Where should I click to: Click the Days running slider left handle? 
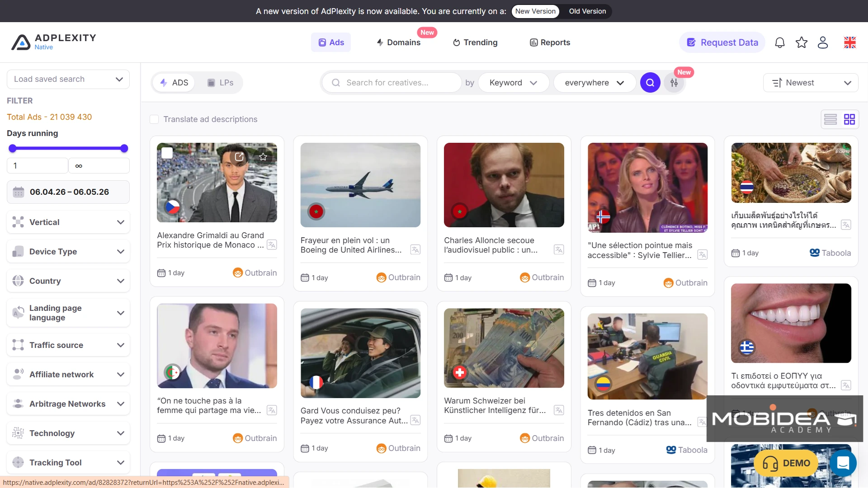(12, 148)
